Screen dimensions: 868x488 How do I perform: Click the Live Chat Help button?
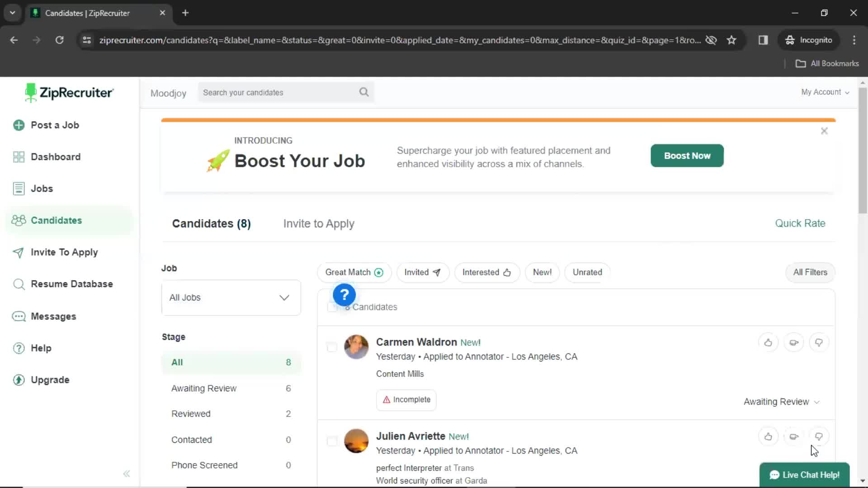[806, 475]
